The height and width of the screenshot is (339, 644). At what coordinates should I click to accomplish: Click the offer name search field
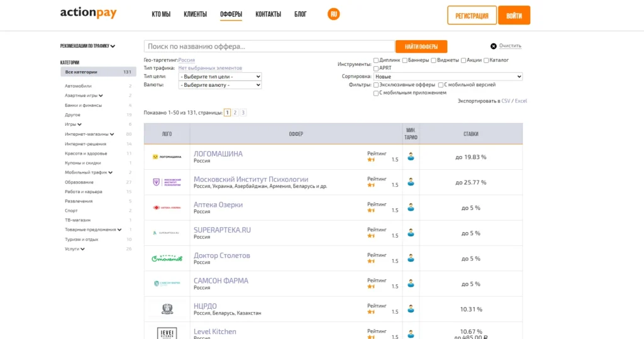pyautogui.click(x=269, y=47)
